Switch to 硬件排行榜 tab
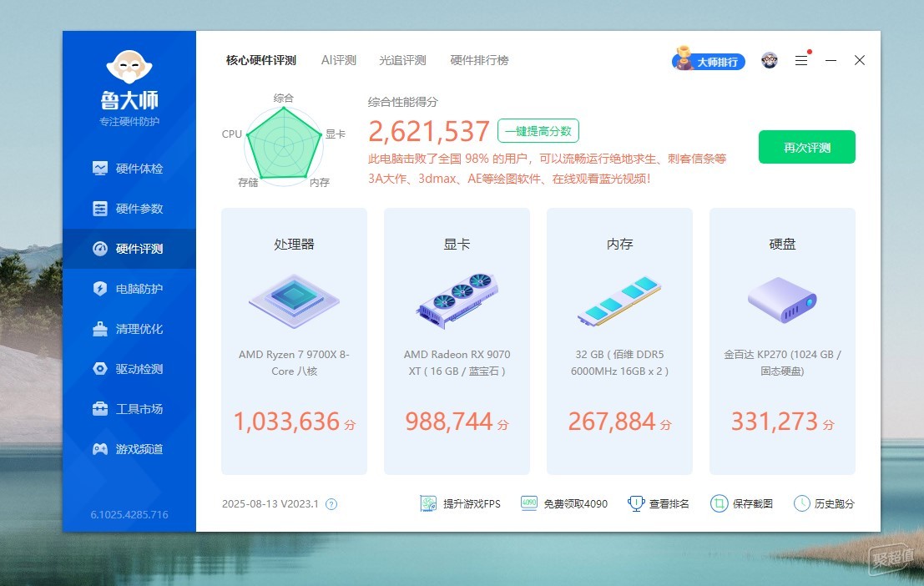 tap(479, 60)
